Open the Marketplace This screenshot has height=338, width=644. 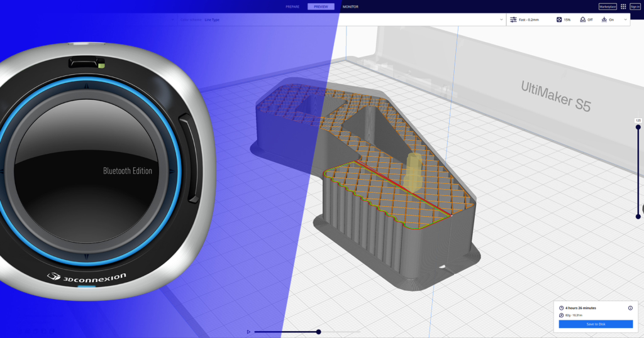[x=608, y=6]
